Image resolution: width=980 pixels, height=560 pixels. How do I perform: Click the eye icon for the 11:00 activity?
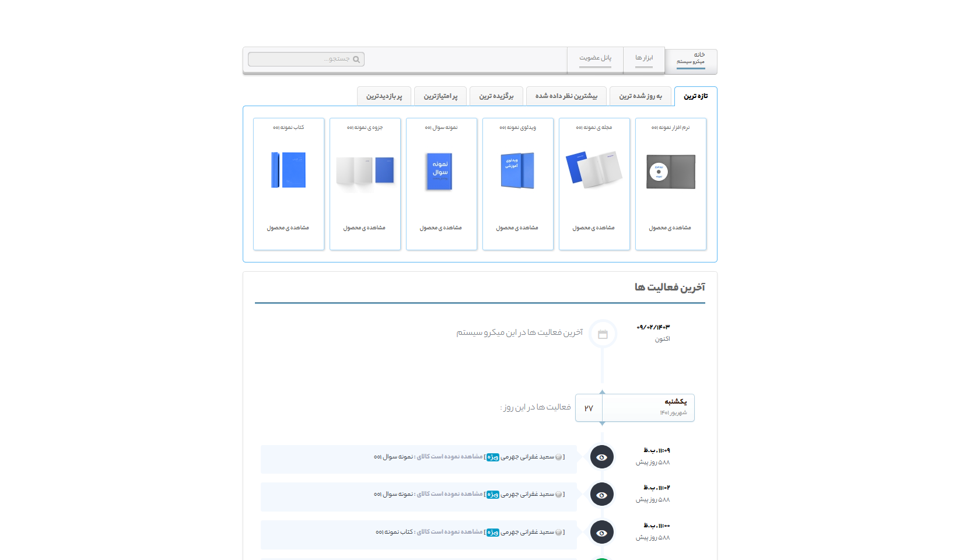601,533
